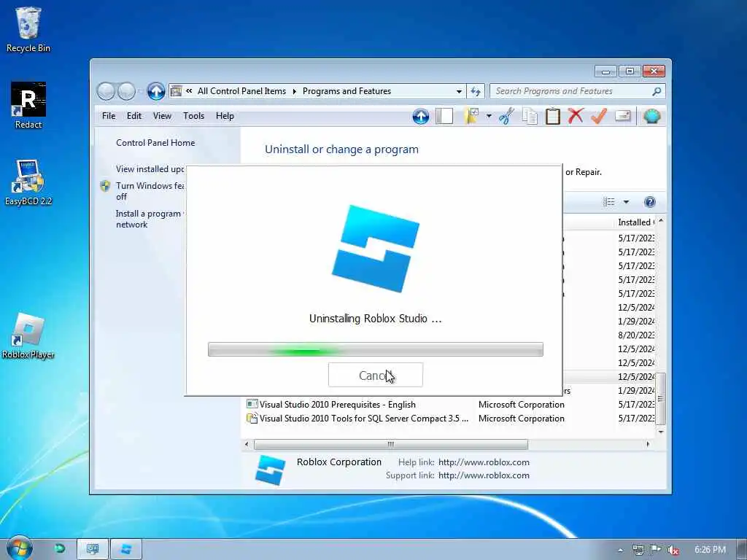Click the 6:26 PM clock in the taskbar
Viewport: 747px width, 560px height.
point(710,550)
